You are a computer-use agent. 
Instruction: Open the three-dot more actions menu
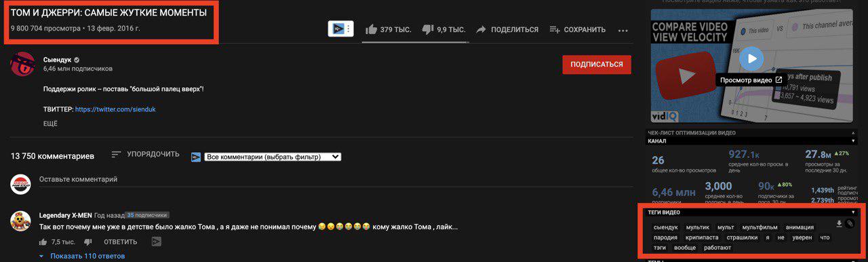pos(623,30)
